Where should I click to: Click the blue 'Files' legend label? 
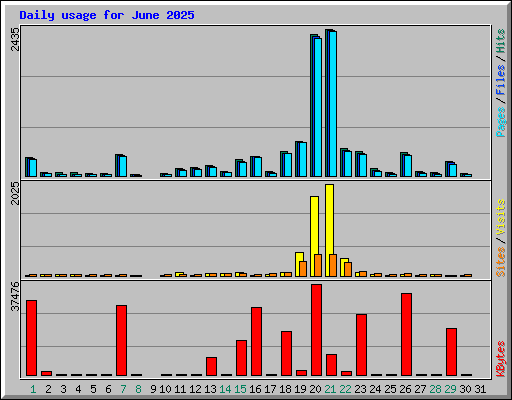coord(501,79)
